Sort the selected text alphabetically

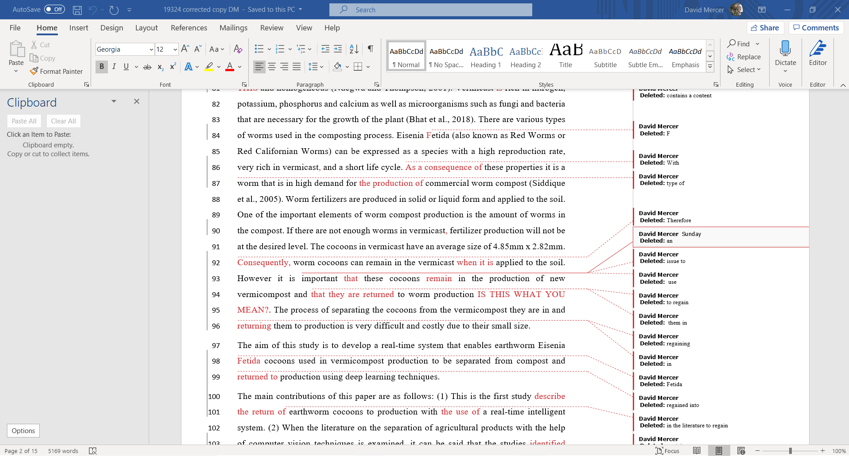point(354,49)
